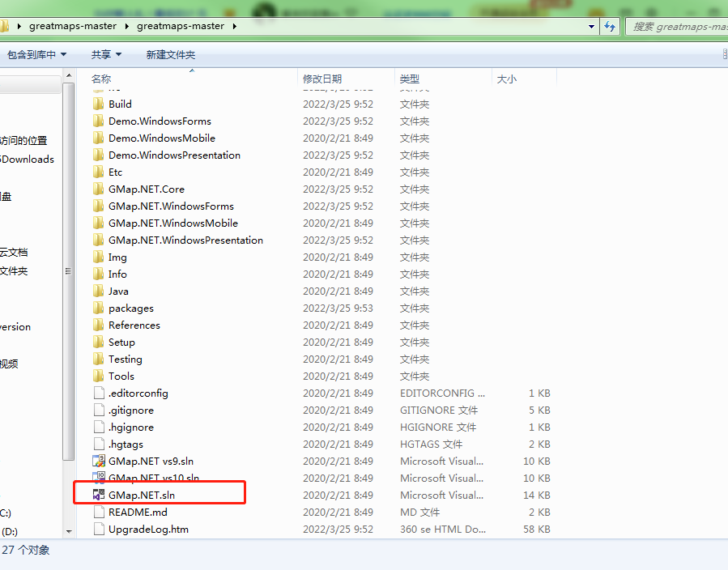
Task: Select the GMap.NET vs9.sln file name
Action: [x=151, y=462]
